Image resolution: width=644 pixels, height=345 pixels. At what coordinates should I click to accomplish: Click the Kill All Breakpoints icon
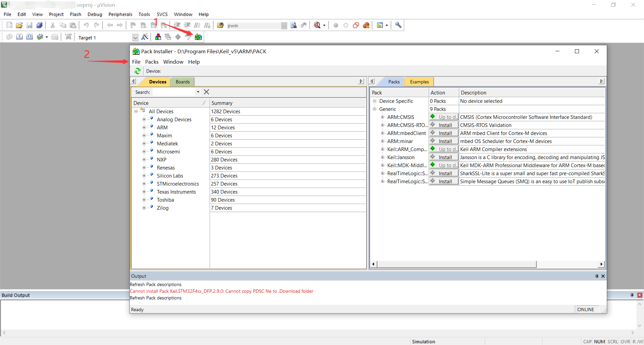click(x=366, y=25)
